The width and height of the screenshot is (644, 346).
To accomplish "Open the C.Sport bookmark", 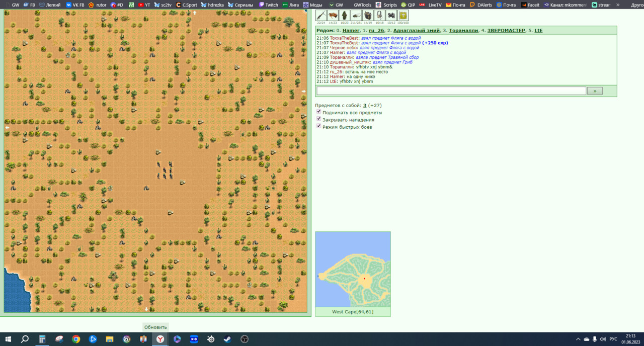I will [186, 5].
